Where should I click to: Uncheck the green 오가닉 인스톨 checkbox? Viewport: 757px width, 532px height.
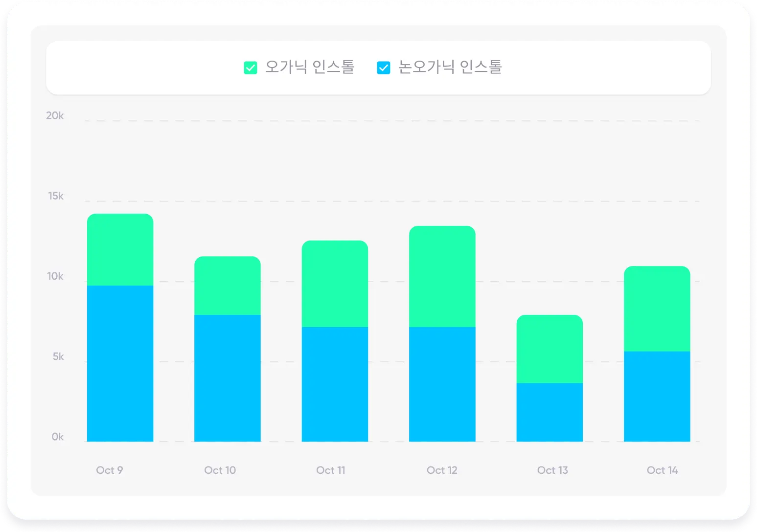point(251,68)
